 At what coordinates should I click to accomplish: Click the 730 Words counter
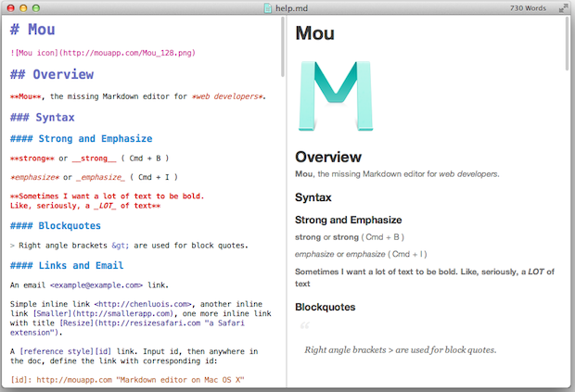(528, 8)
